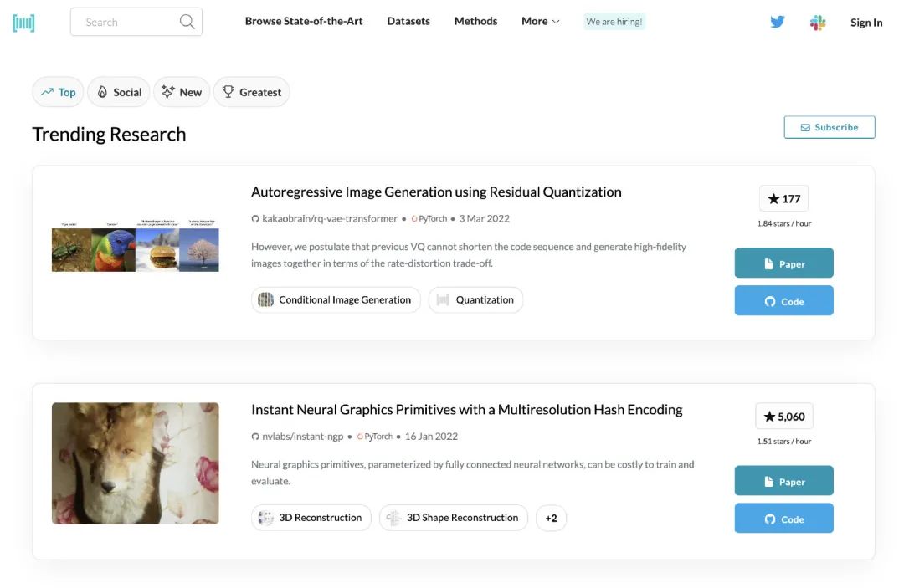
Task: Click Code button for Instant Neural Graphics
Action: pos(783,519)
